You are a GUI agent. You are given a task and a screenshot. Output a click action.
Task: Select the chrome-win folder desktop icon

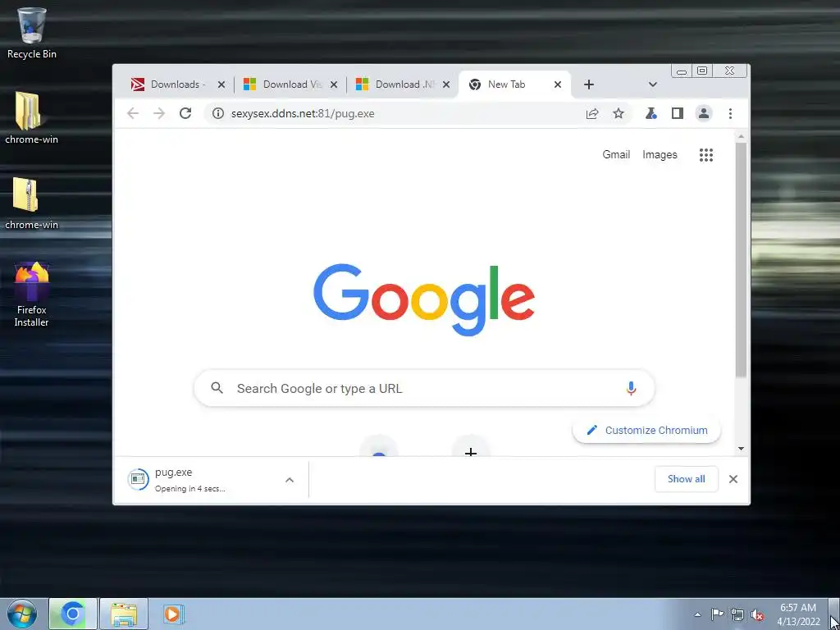[x=31, y=118]
